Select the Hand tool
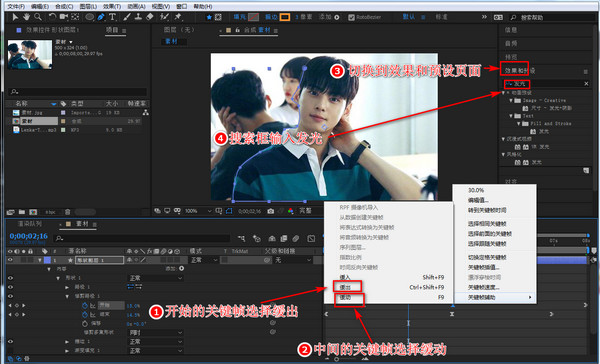Screen dimensions: 600x364 point(26,17)
